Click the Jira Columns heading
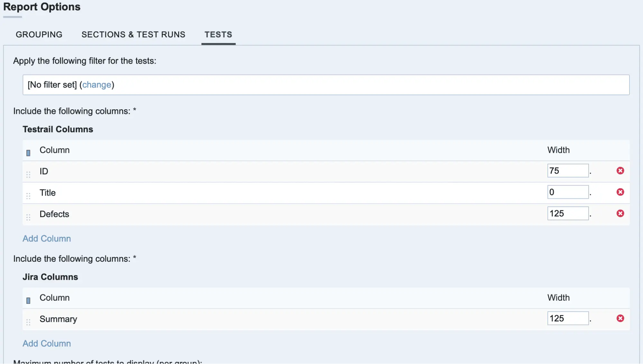The height and width of the screenshot is (364, 643). point(50,277)
